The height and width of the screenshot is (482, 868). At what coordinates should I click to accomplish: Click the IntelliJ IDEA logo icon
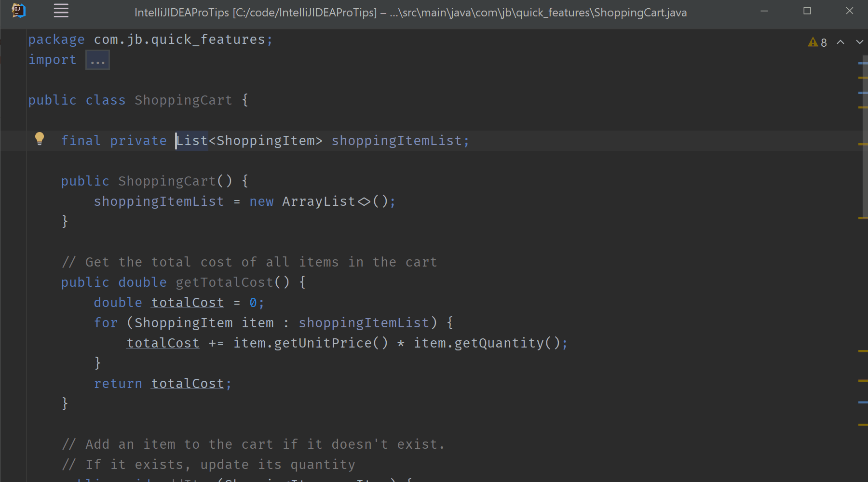tap(18, 11)
